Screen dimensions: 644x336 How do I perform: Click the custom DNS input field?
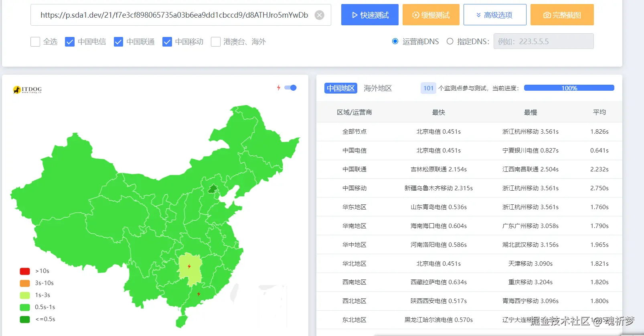coord(543,41)
